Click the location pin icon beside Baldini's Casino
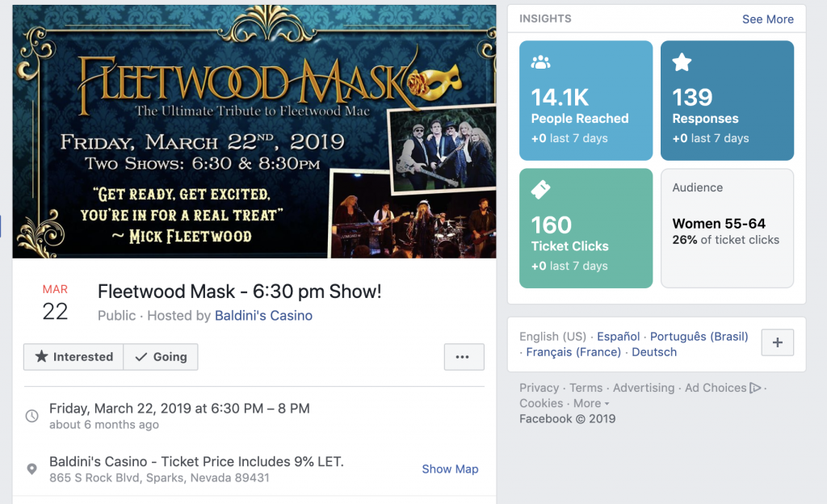The height and width of the screenshot is (504, 827). coord(32,468)
